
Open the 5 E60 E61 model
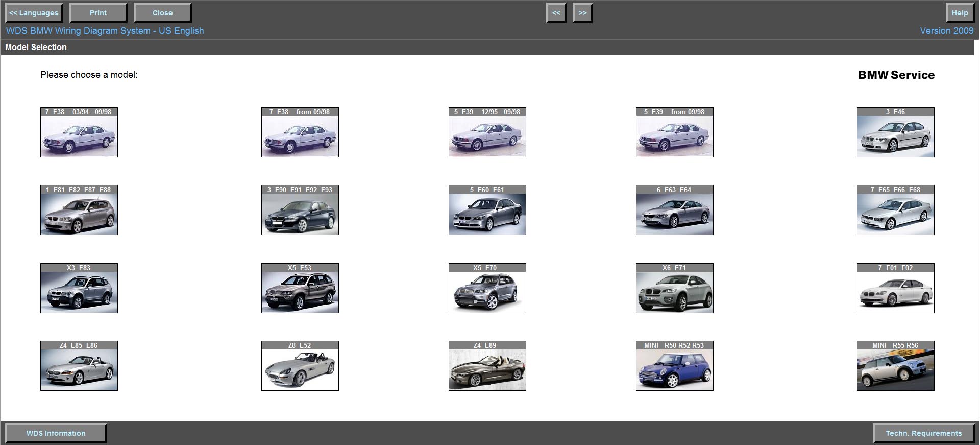(487, 210)
